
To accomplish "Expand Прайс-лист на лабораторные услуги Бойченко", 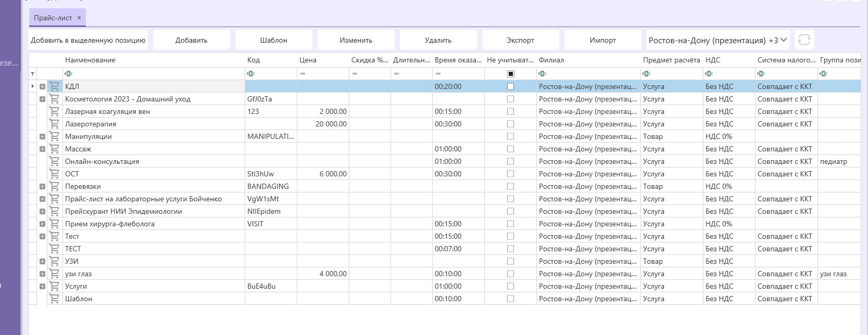I will click(42, 199).
